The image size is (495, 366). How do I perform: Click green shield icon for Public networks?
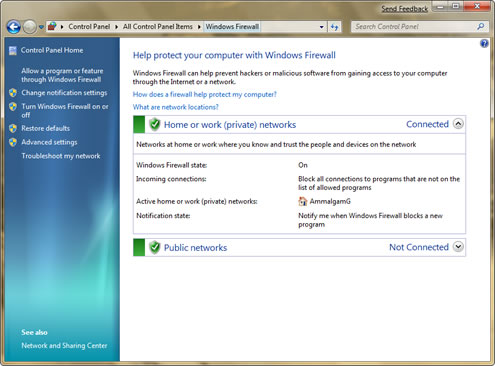point(154,247)
